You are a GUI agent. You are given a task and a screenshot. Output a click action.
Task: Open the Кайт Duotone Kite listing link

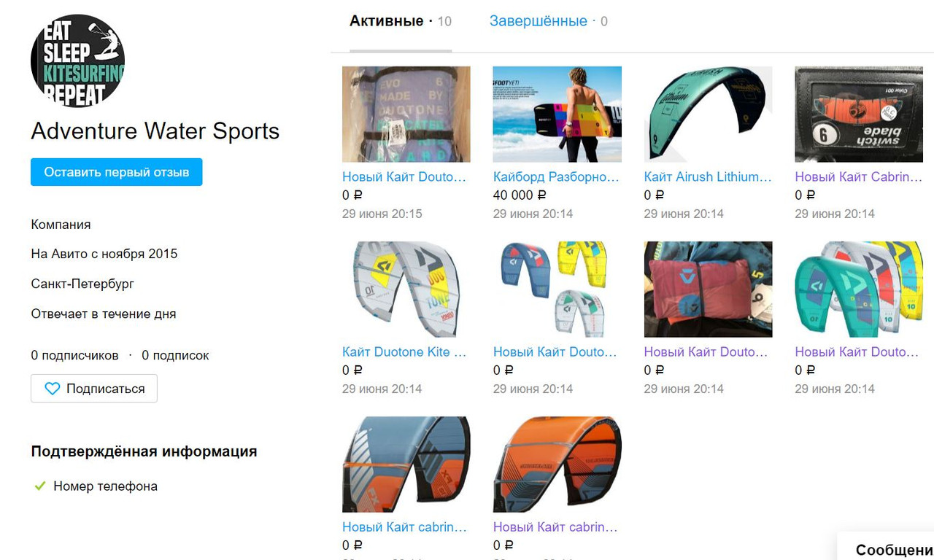click(x=404, y=351)
